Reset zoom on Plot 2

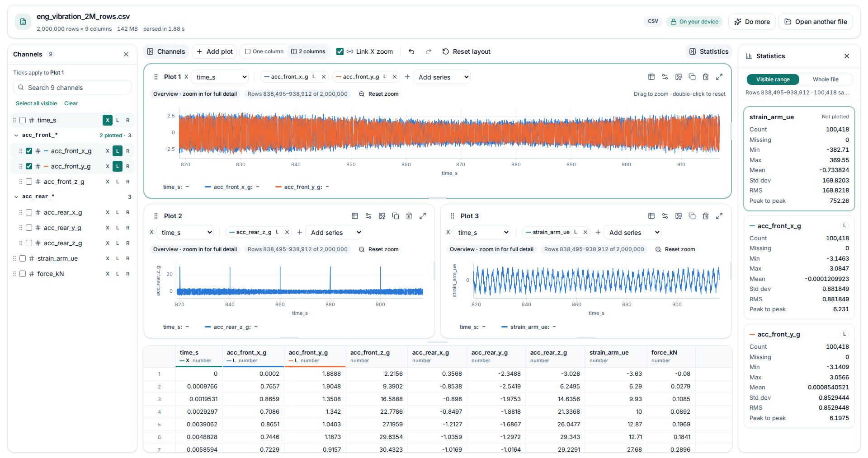378,249
